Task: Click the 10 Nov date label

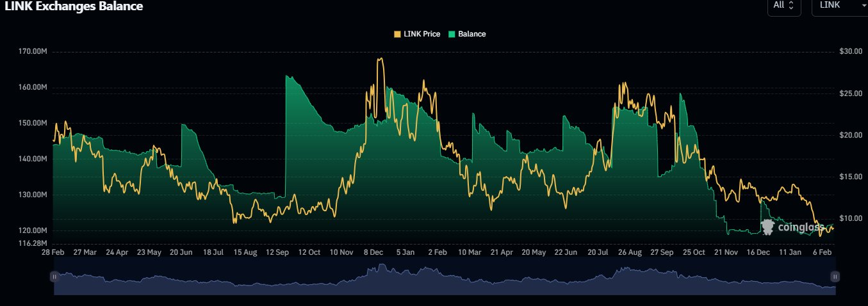Action: [341, 253]
